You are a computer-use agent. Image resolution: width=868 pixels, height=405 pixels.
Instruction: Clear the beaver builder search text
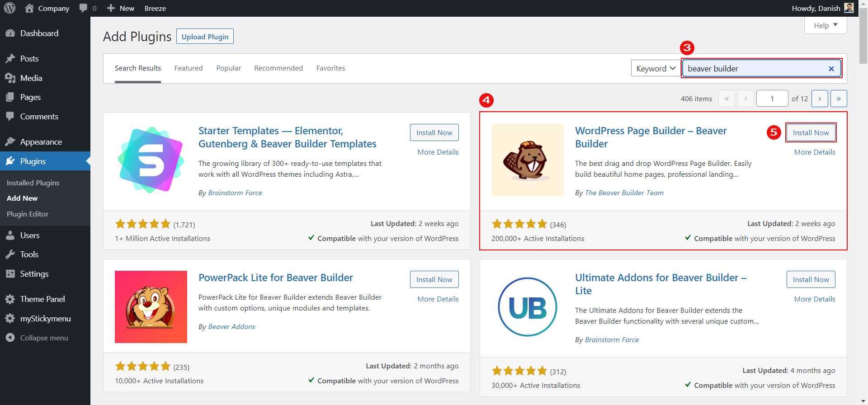[x=831, y=69]
